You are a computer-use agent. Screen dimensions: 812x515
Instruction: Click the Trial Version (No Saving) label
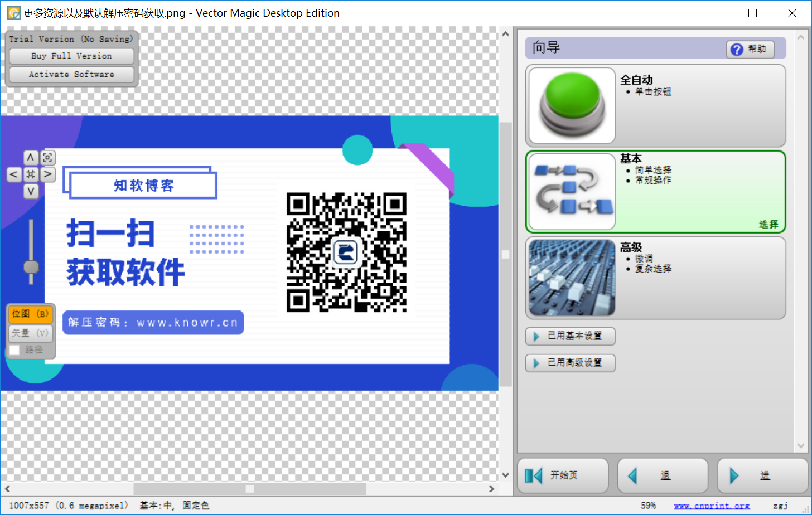71,39
